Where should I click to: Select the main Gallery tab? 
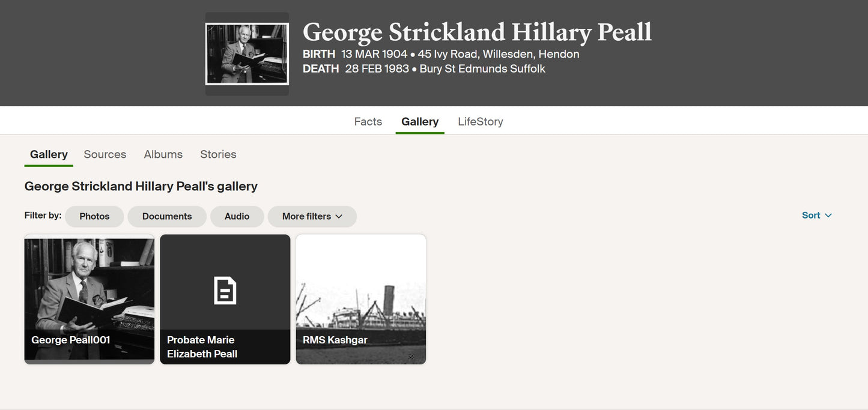(x=420, y=121)
